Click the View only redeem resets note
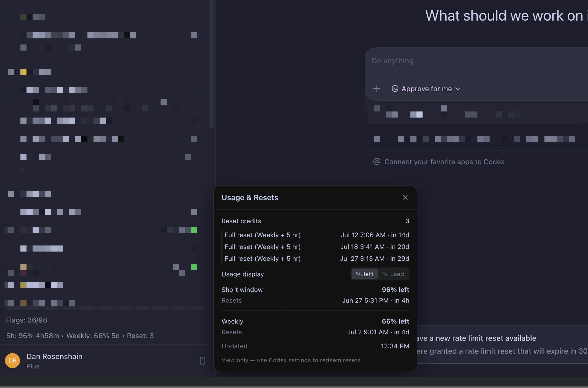 click(x=291, y=360)
